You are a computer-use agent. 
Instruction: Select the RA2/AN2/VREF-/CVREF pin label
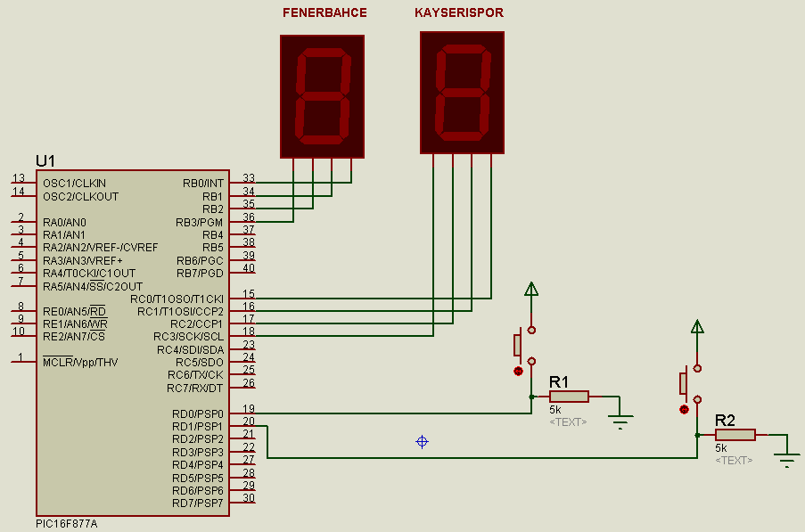pyautogui.click(x=101, y=247)
